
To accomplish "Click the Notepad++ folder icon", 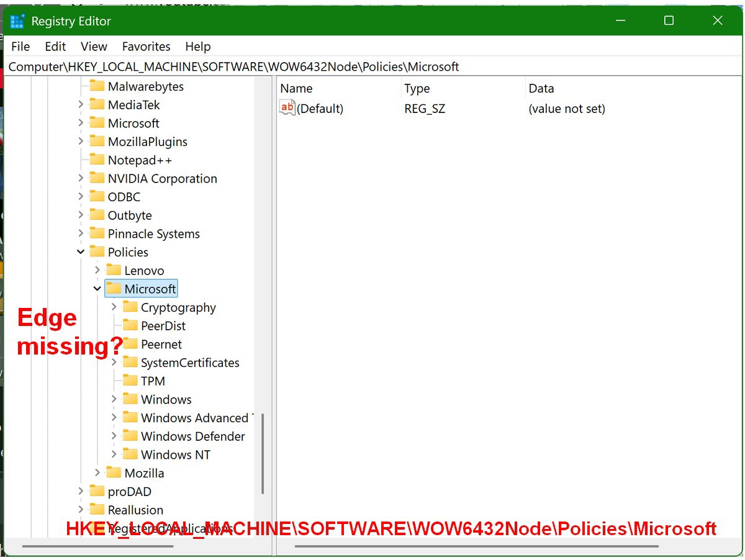I will click(97, 160).
